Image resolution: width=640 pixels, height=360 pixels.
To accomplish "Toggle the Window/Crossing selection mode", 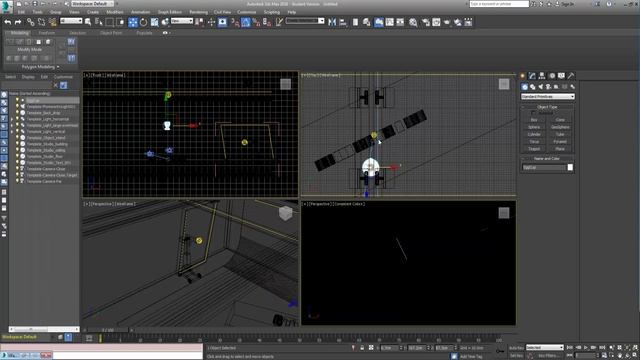I will [120, 22].
